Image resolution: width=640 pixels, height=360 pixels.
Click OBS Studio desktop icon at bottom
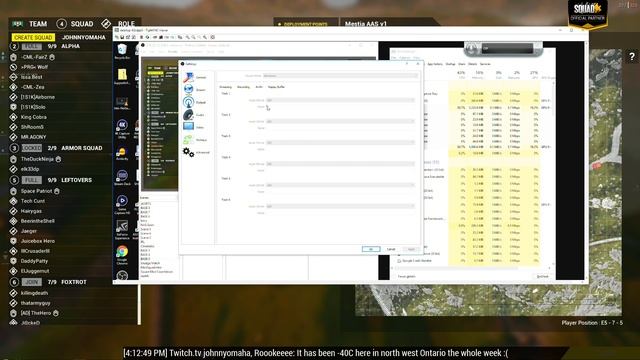(x=122, y=276)
